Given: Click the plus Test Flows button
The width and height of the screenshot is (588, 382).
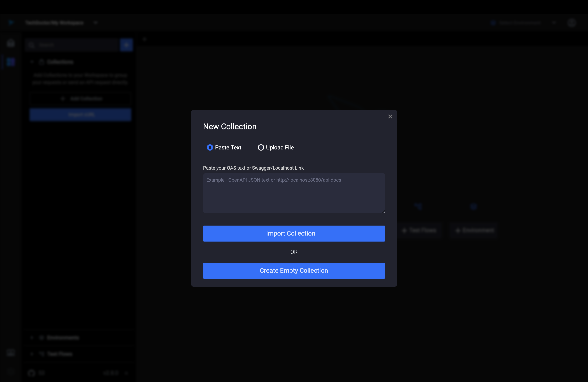Looking at the screenshot, I should 420,230.
